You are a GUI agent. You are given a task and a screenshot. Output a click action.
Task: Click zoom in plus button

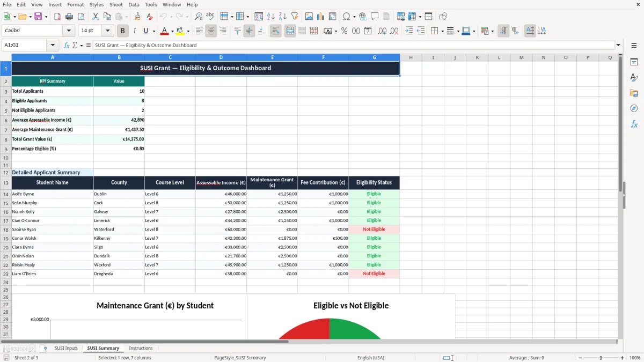point(623,358)
